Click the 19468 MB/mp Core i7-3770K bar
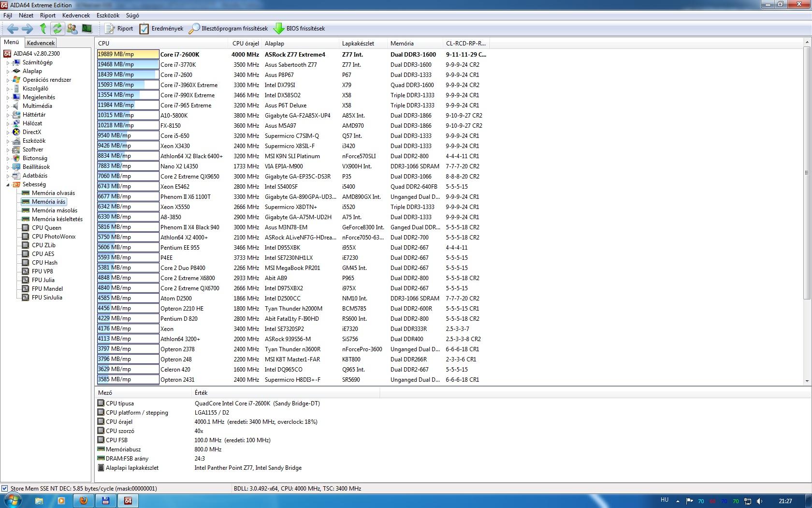Viewport: 812px width, 508px height. [x=128, y=64]
